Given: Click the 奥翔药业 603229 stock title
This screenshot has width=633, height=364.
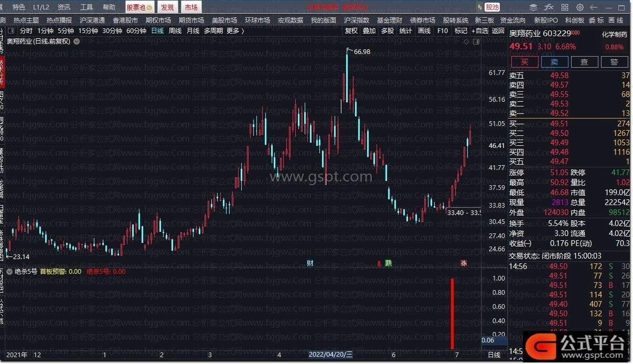Looking at the screenshot, I should point(540,33).
